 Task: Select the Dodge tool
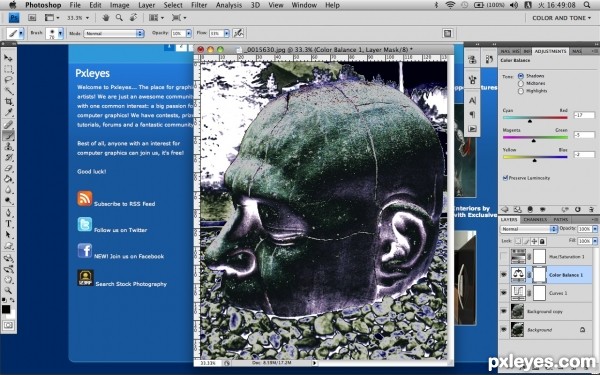click(x=8, y=201)
